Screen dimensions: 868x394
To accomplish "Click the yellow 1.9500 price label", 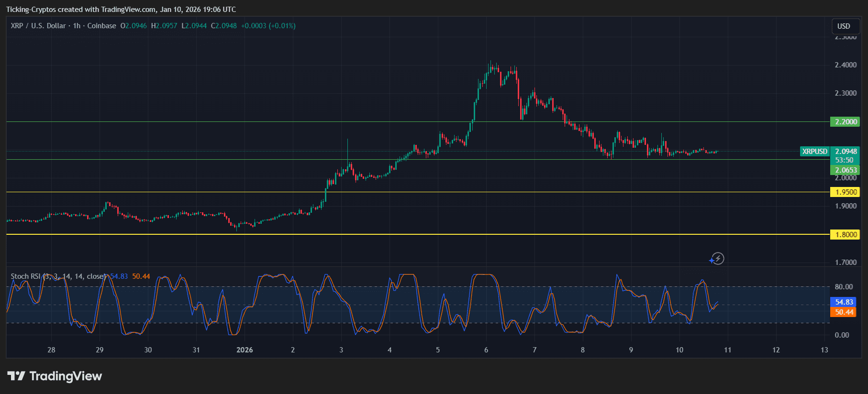I will point(846,192).
